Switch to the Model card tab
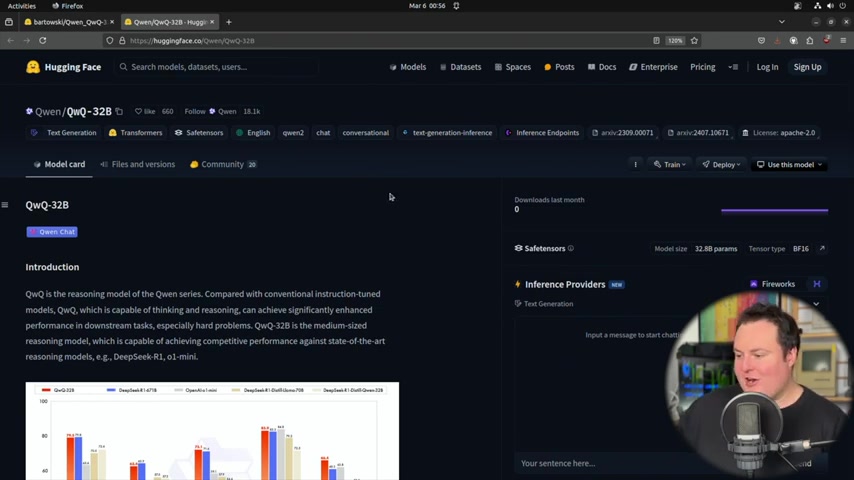 (x=59, y=164)
